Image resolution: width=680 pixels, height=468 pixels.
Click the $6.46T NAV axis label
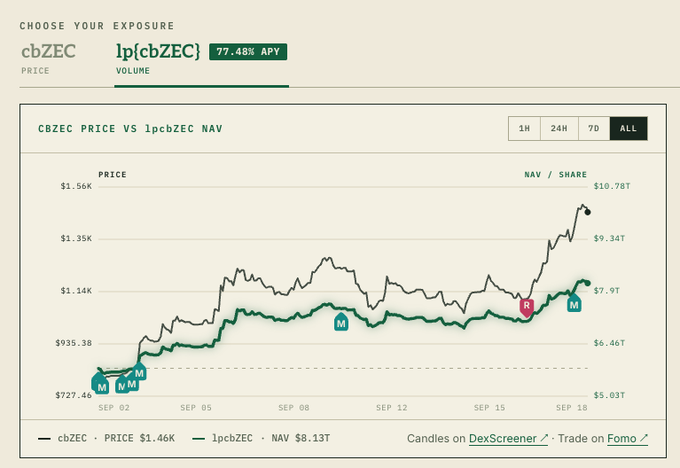click(609, 343)
